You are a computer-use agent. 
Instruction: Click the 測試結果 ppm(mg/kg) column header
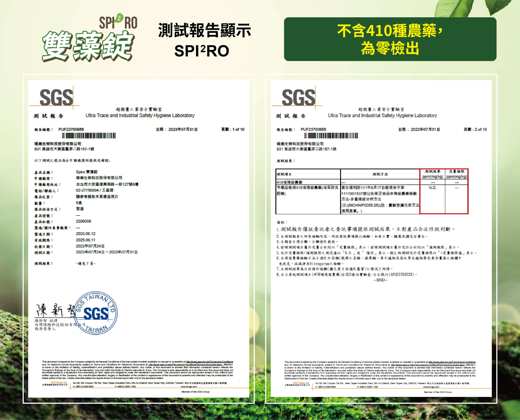tap(433, 174)
